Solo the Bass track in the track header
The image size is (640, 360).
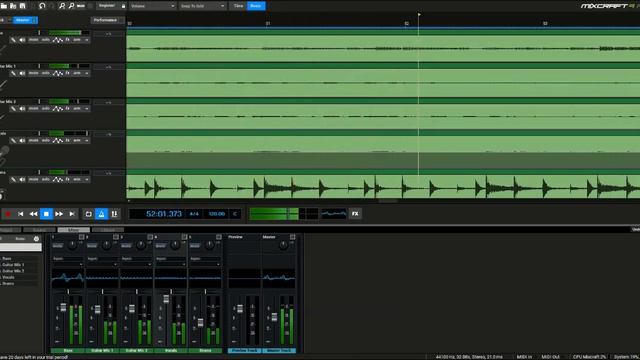click(45, 40)
